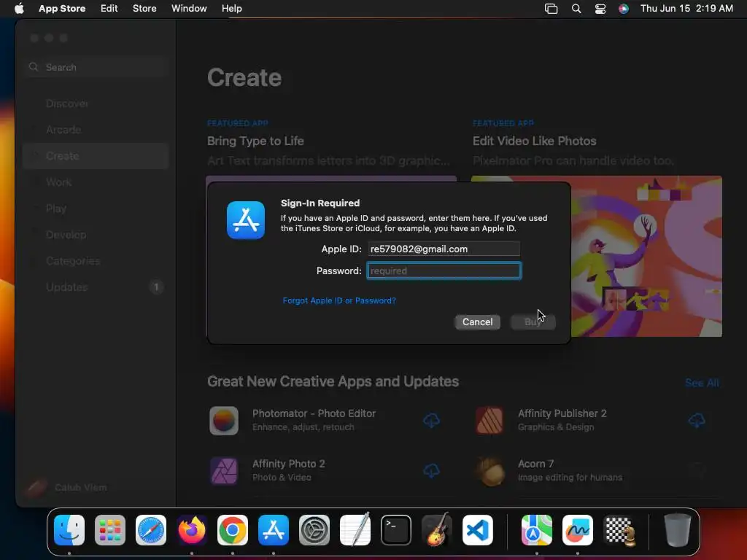Open the Apple menu

(x=19, y=9)
